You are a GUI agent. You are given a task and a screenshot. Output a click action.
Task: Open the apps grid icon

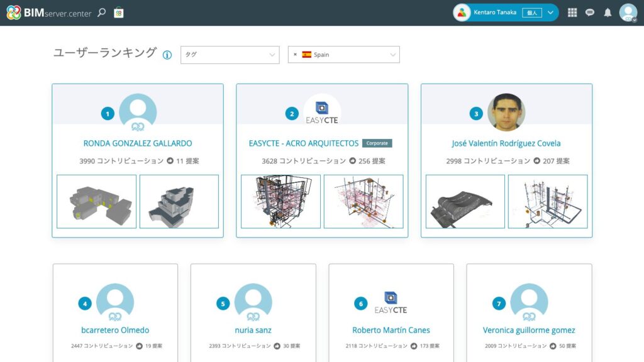point(572,13)
